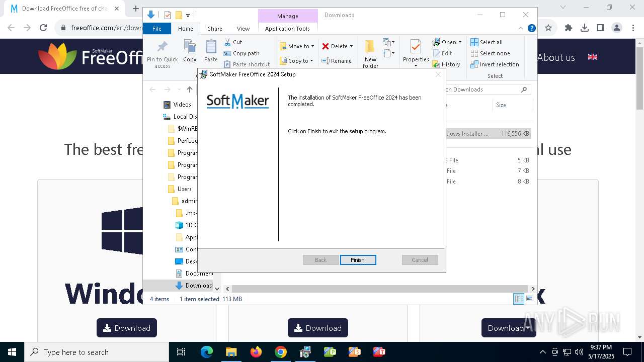
Task: Select Videos in the navigation pane
Action: click(182, 105)
